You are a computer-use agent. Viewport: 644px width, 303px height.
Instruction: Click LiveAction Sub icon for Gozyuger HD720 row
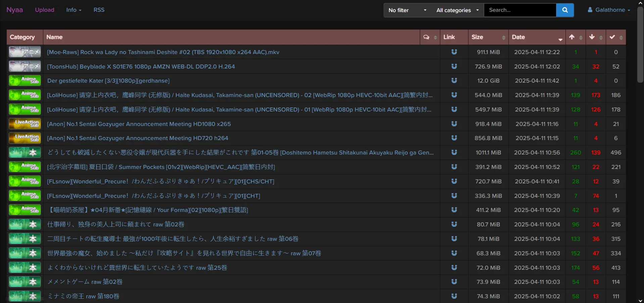(25, 138)
